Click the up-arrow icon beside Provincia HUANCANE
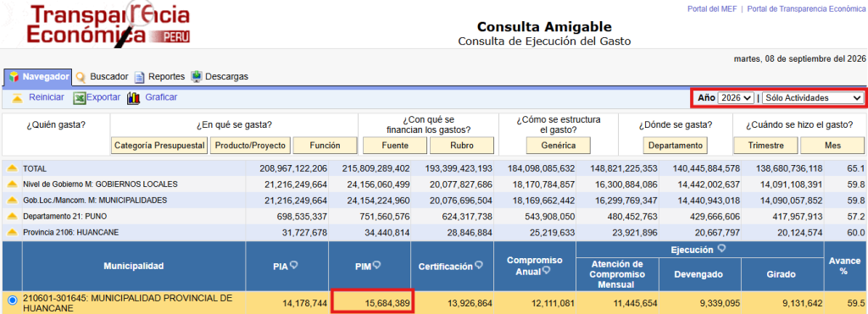This screenshot has height=314, width=868. tap(12, 232)
